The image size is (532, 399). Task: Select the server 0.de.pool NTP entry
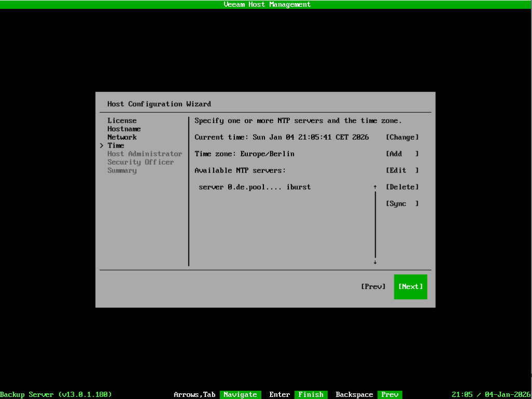(x=255, y=187)
